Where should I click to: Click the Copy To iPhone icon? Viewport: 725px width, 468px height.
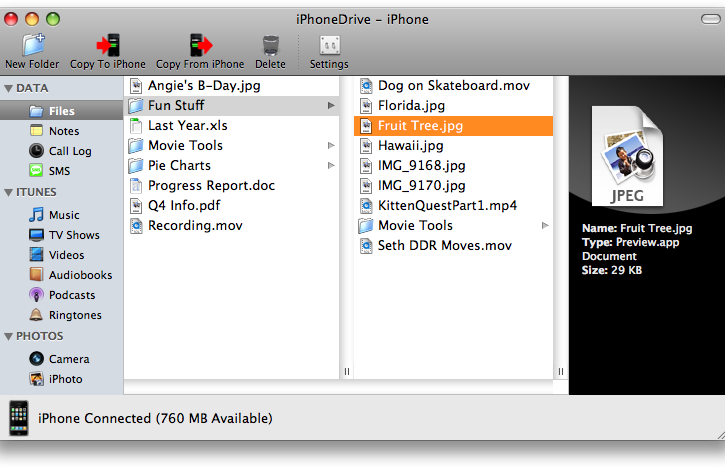click(x=108, y=45)
